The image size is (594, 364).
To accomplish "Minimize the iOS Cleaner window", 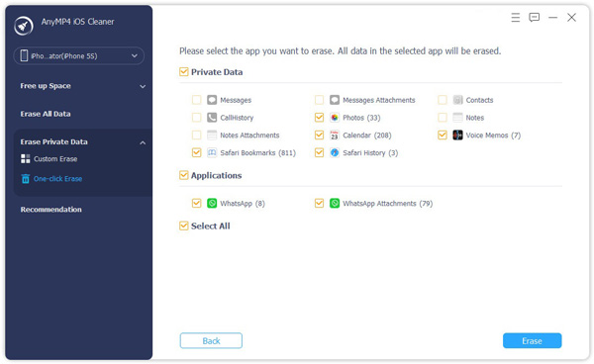I will pyautogui.click(x=553, y=18).
